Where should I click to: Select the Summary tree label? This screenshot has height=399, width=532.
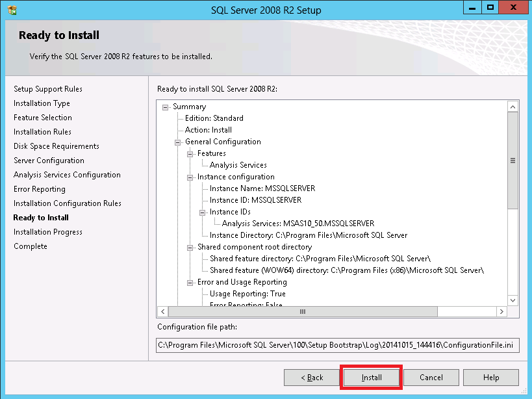pyautogui.click(x=189, y=107)
